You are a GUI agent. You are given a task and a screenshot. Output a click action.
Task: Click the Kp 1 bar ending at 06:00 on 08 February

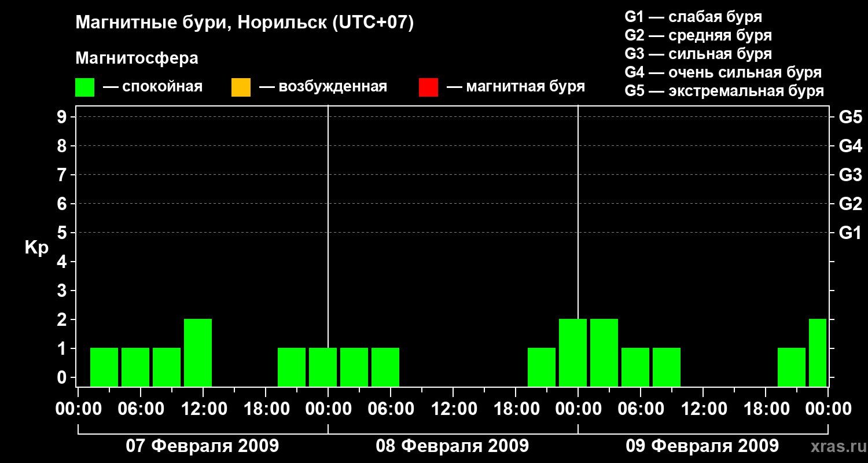pyautogui.click(x=385, y=367)
